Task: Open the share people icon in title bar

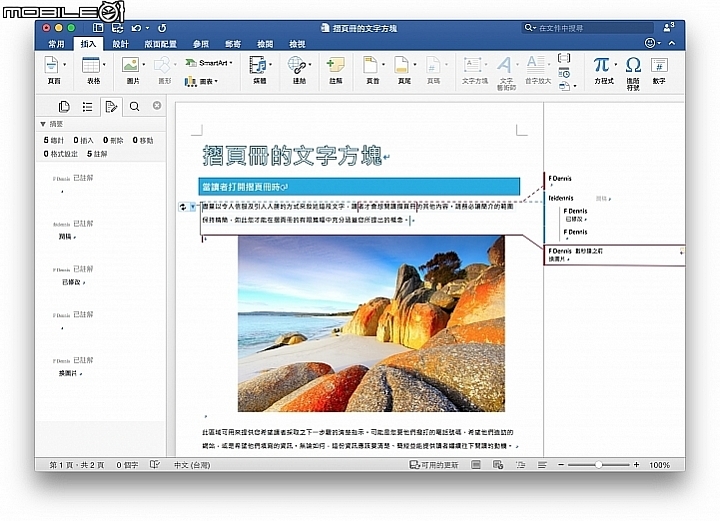Action: 669,28
